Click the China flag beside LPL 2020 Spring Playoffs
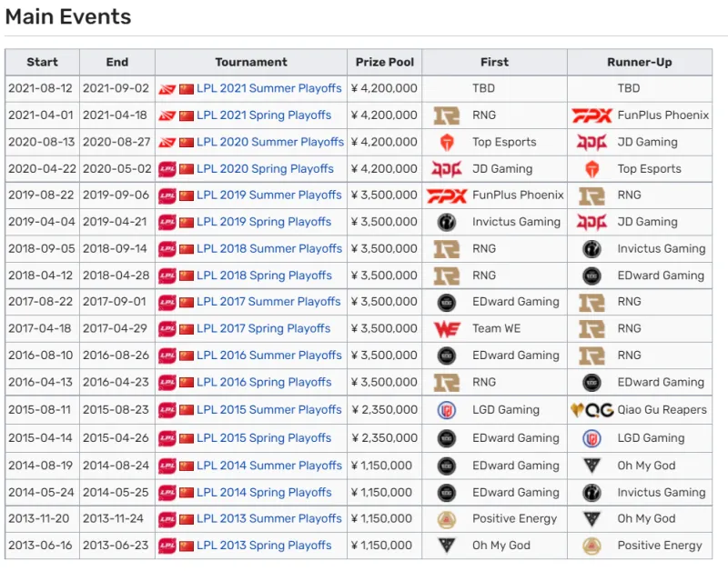This screenshot has height=571, width=728. 187,169
